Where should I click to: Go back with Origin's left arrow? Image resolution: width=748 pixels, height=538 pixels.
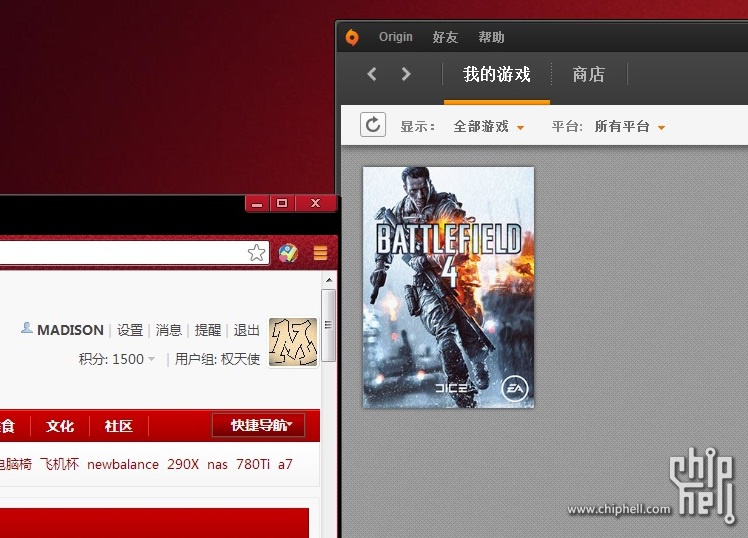372,74
